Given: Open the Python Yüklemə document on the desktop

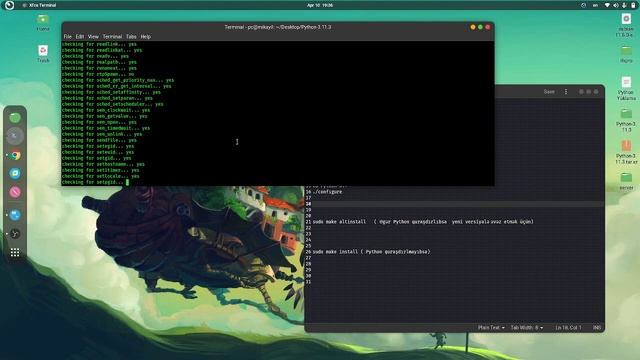Looking at the screenshot, I should (x=626, y=88).
